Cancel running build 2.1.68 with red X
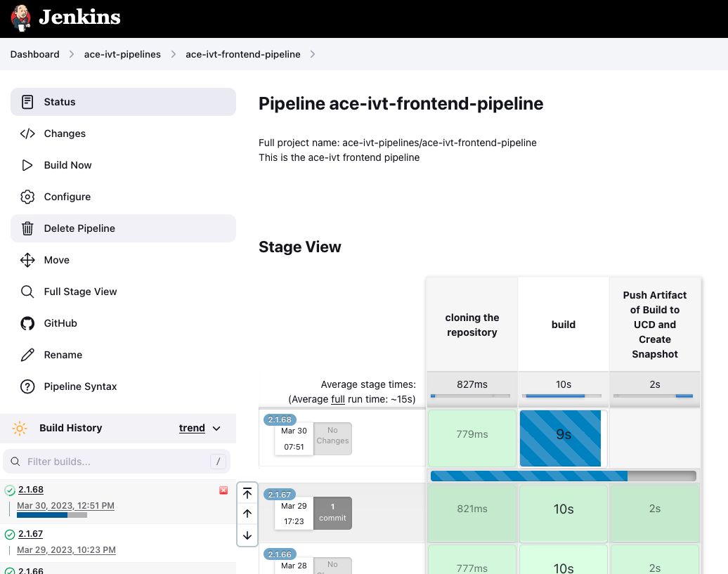This screenshot has width=728, height=574. pos(223,490)
